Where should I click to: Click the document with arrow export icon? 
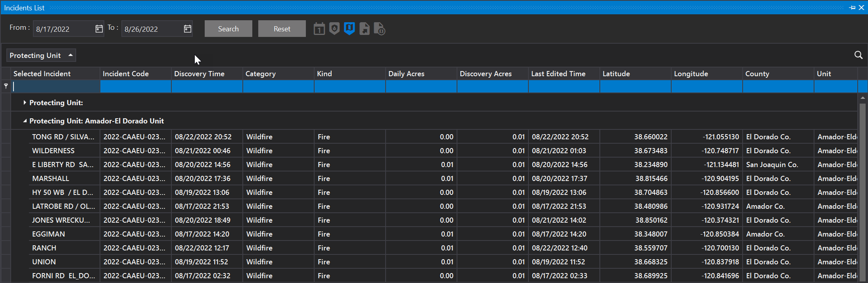364,29
